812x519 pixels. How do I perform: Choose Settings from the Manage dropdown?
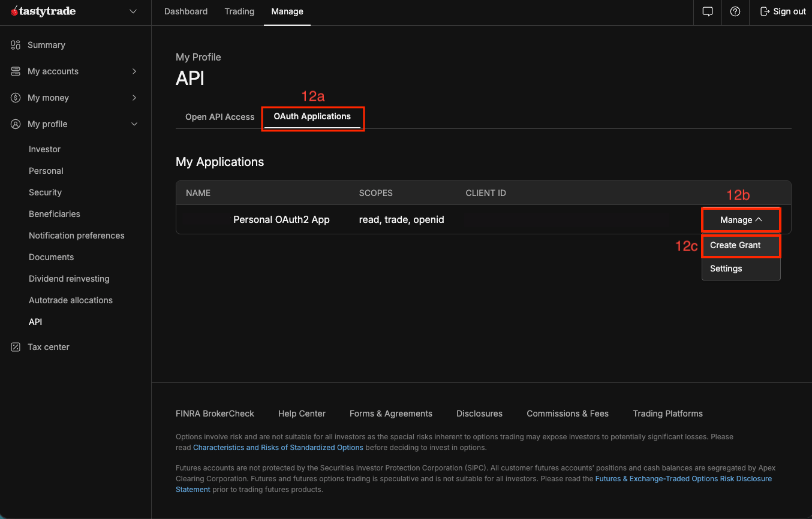pos(741,268)
